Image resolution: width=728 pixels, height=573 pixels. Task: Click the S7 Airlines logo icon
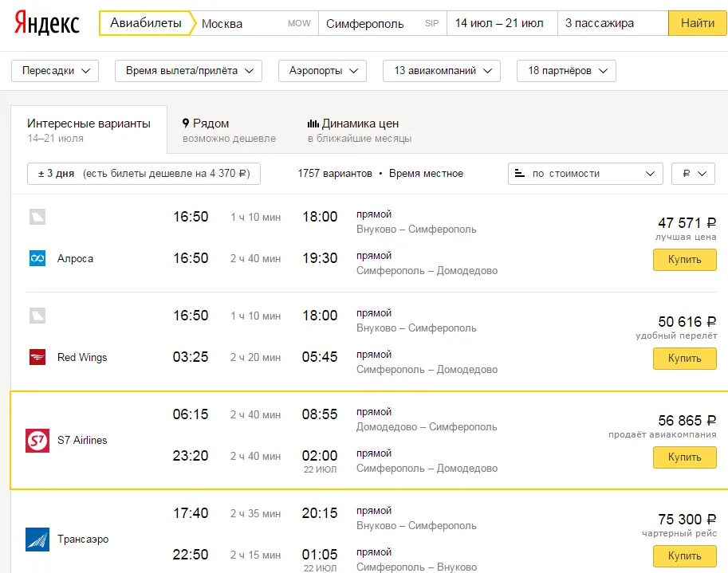pyautogui.click(x=37, y=440)
